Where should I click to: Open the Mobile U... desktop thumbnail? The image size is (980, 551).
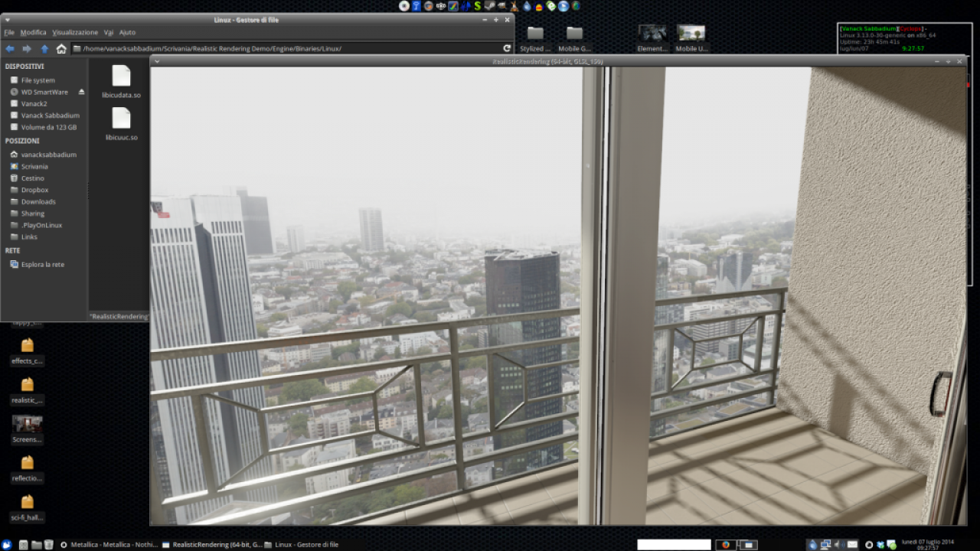click(x=691, y=37)
